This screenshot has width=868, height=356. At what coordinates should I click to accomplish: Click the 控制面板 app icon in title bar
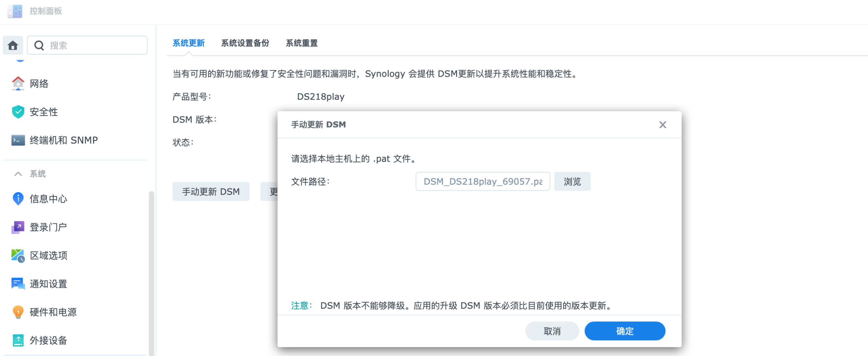[x=15, y=11]
